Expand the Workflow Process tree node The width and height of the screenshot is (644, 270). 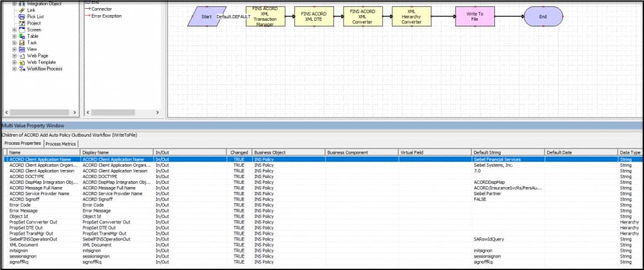pos(15,69)
